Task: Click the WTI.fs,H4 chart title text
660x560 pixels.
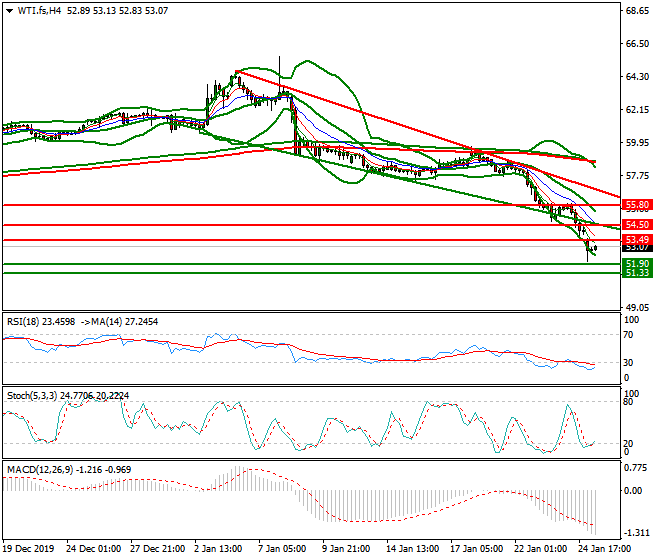Action: click(x=39, y=11)
